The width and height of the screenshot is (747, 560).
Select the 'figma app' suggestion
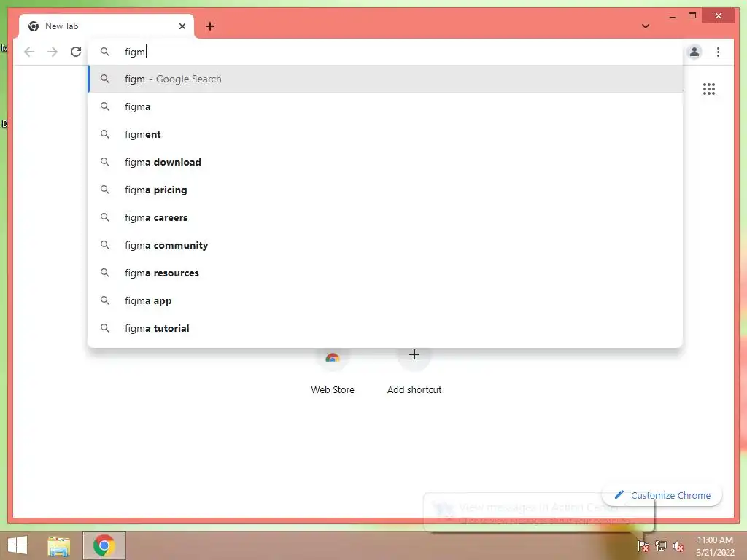386,300
